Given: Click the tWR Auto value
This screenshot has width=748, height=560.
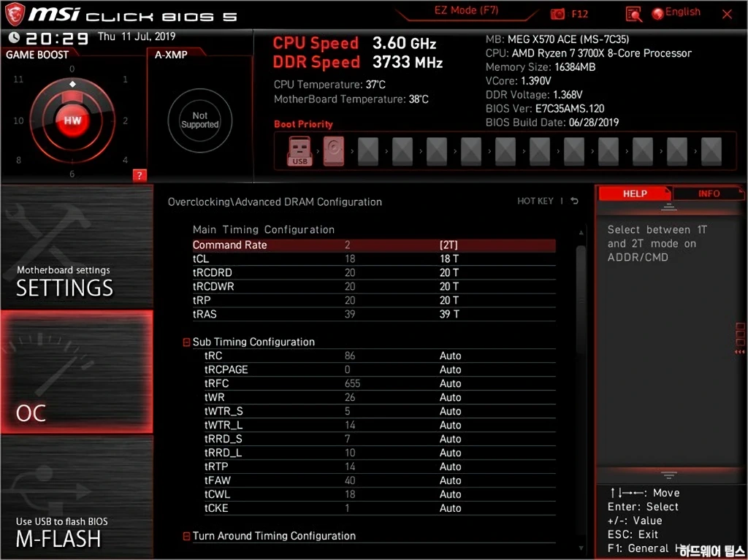Looking at the screenshot, I should pyautogui.click(x=450, y=397).
